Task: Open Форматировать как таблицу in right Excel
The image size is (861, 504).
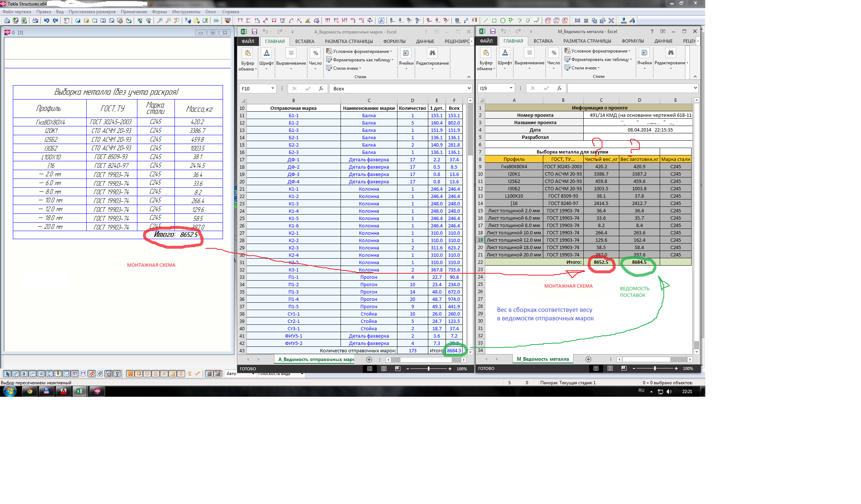Action: 599,60
